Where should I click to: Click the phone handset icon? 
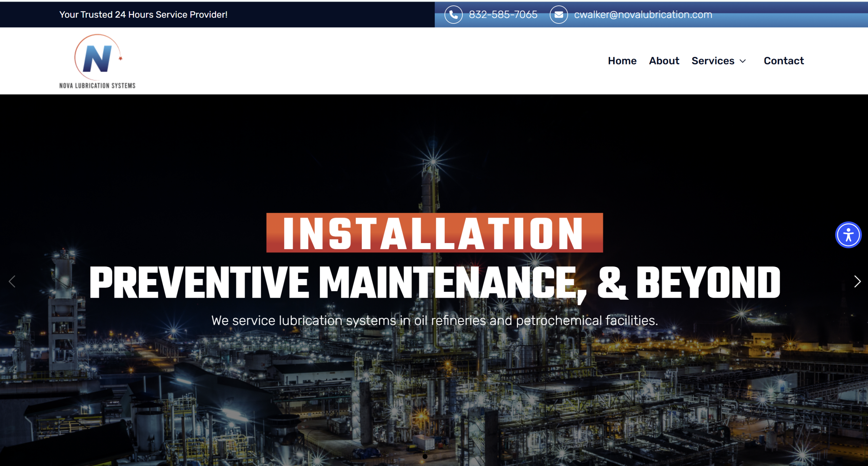(x=453, y=15)
